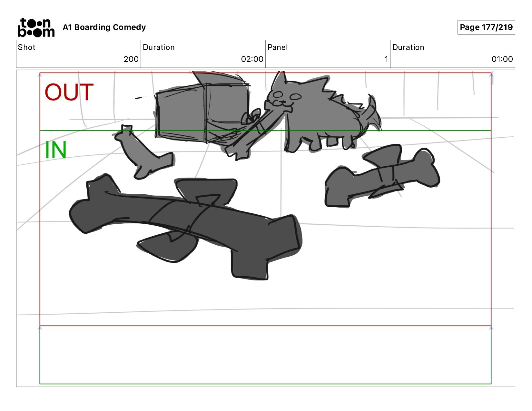532x411 pixels.
Task: Click the shot number '200'
Action: coord(131,59)
